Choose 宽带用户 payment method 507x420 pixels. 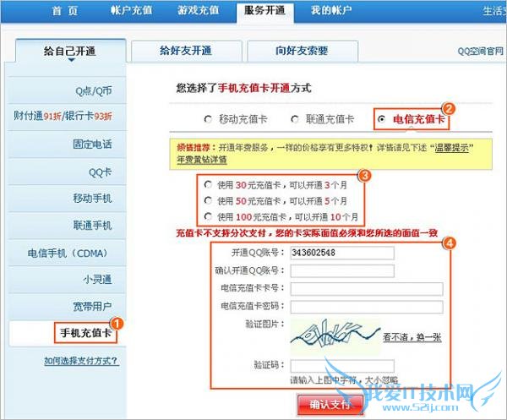point(66,306)
